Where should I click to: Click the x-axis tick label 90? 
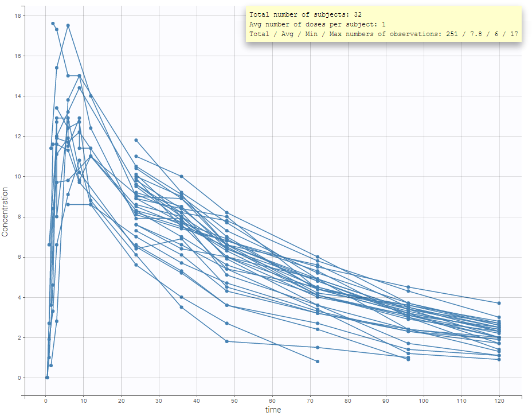click(x=386, y=401)
